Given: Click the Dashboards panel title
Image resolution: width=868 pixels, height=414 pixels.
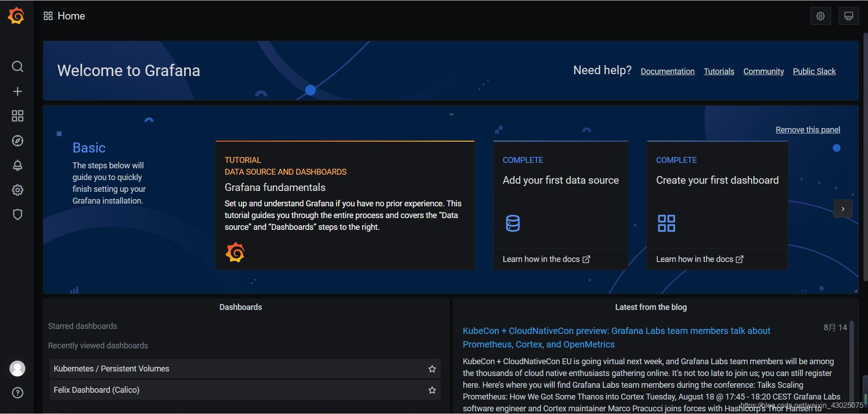Looking at the screenshot, I should [x=241, y=307].
